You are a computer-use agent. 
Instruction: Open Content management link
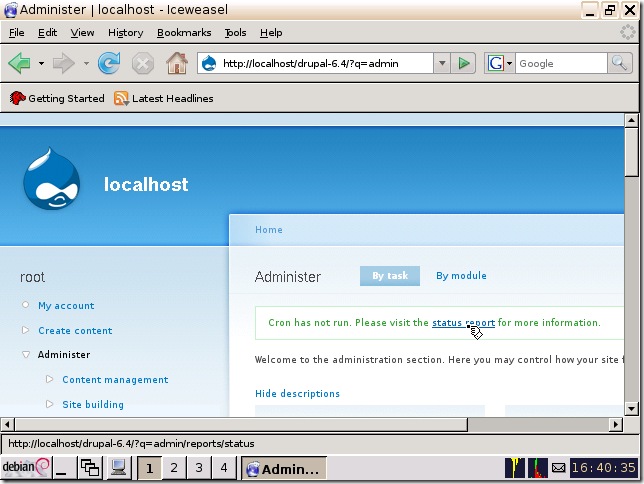point(115,380)
